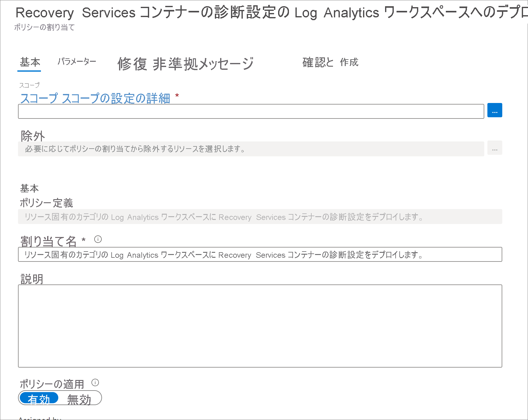
Task: Click the 除外 resources field
Action: 251,149
